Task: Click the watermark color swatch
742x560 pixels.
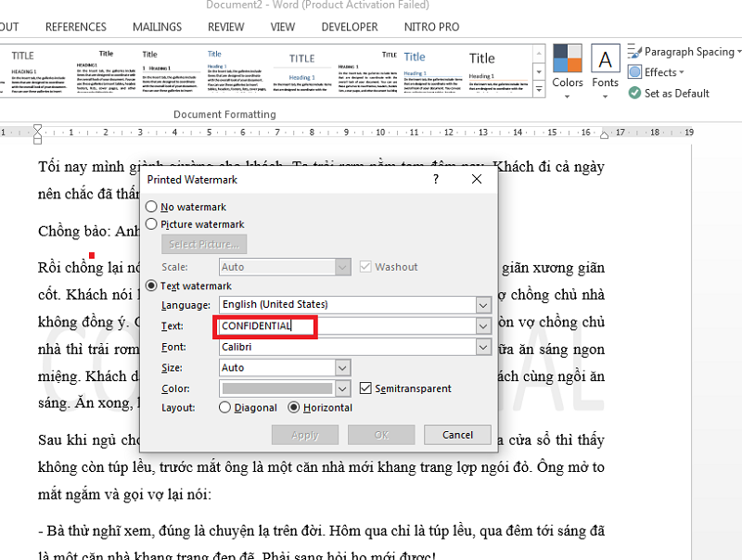Action: click(x=277, y=388)
